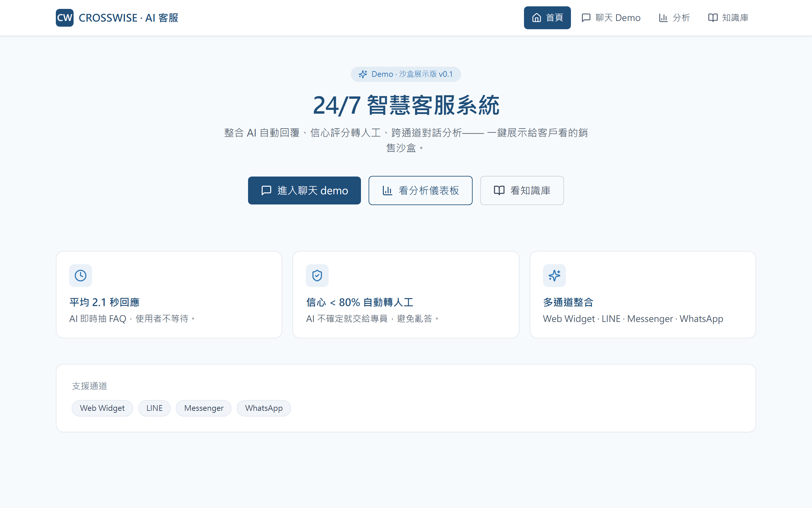Click the Demo · 沙盒展示版 v0.1 badge
812x508 pixels.
(x=406, y=74)
